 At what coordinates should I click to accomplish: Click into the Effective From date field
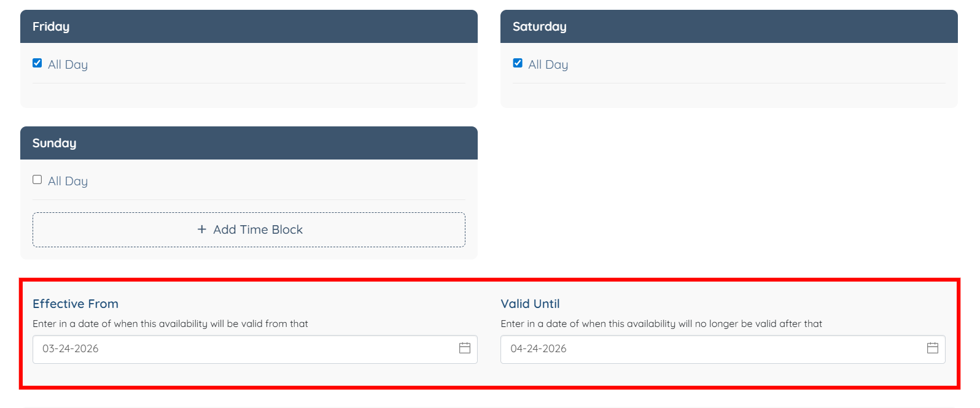coord(246,349)
